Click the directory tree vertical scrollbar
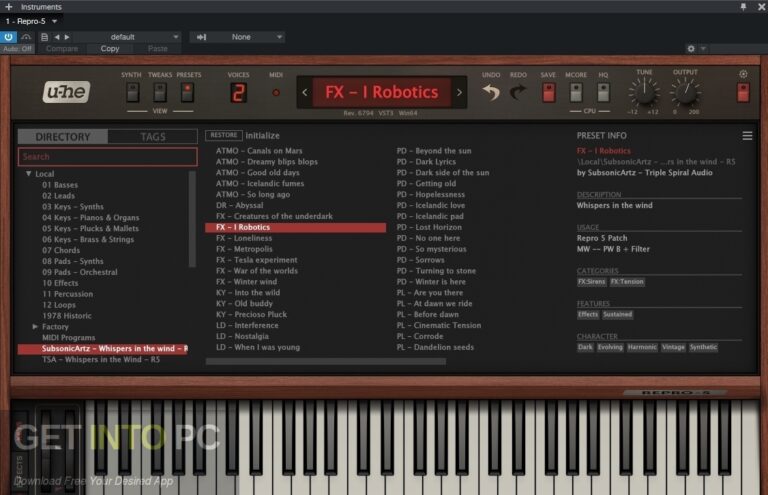 [x=192, y=218]
